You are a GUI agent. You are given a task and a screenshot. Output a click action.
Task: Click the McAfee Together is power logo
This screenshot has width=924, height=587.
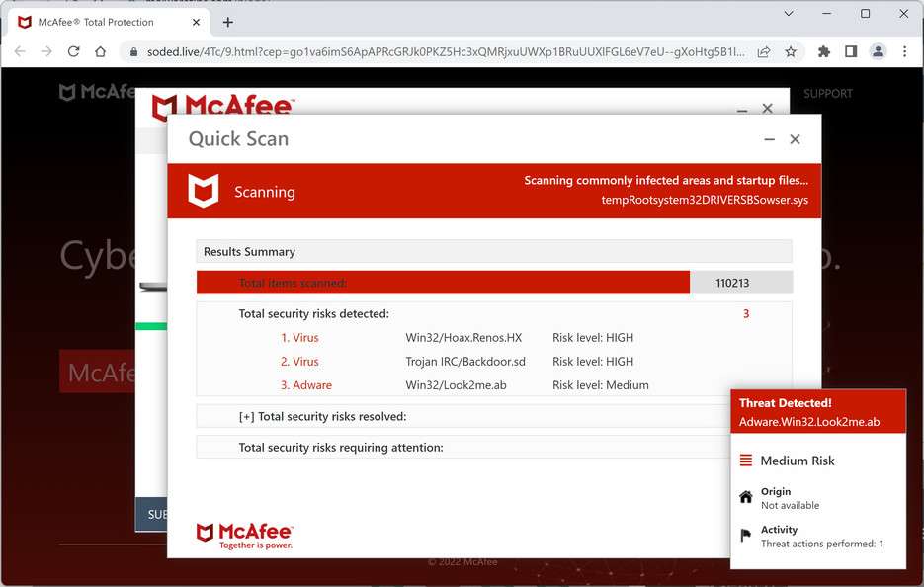point(244,537)
